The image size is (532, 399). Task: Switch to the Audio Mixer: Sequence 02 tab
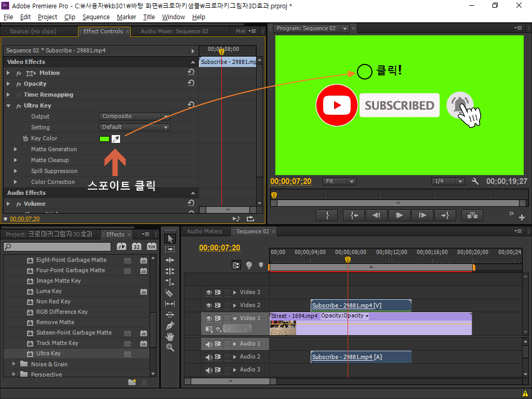(x=175, y=31)
